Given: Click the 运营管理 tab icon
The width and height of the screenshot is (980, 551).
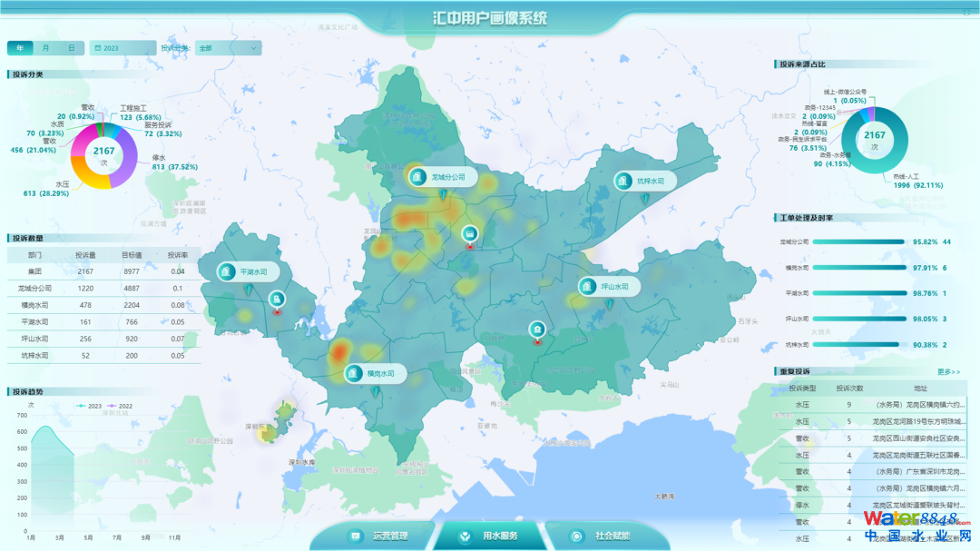Looking at the screenshot, I should coord(354,536).
